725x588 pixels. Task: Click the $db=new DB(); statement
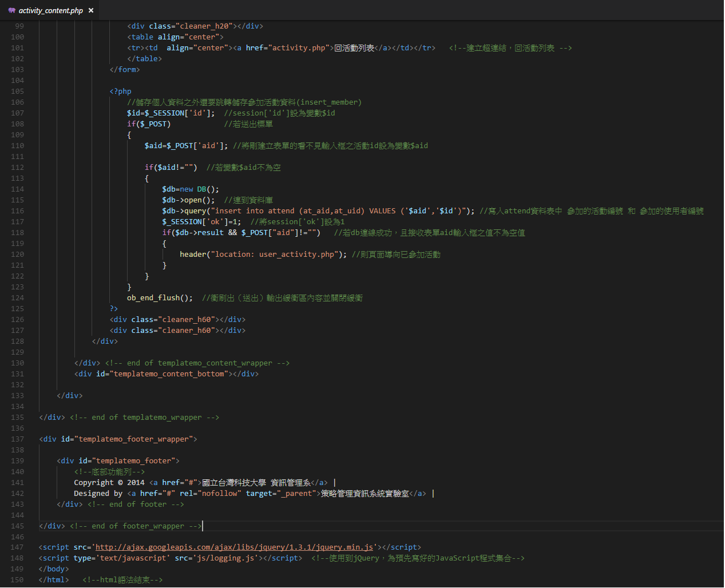click(191, 189)
